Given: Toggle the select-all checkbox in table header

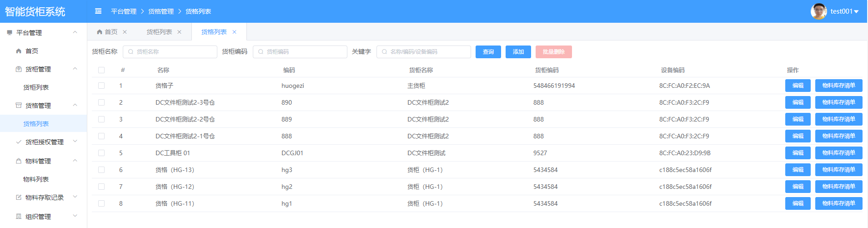Looking at the screenshot, I should click(101, 70).
